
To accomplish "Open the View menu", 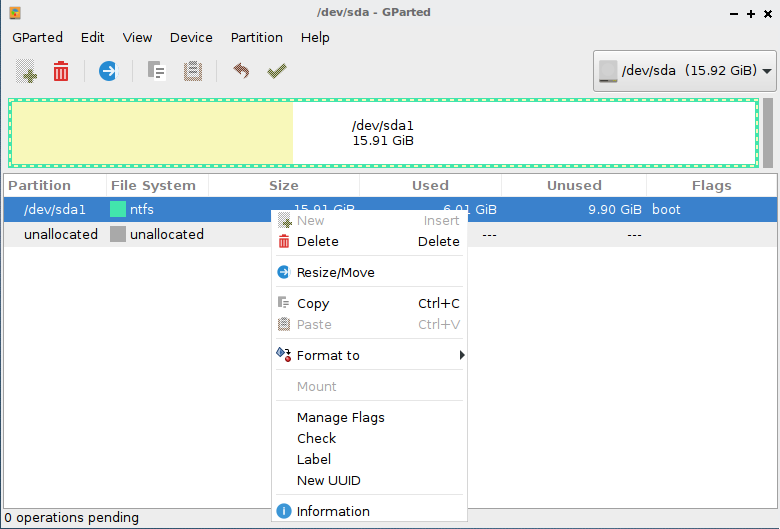I will tap(137, 38).
